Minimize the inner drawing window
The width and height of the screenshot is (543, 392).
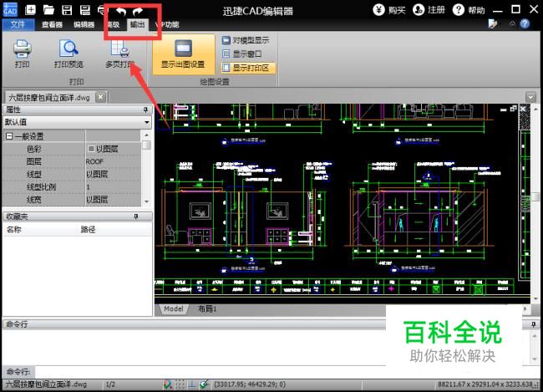[x=504, y=109]
